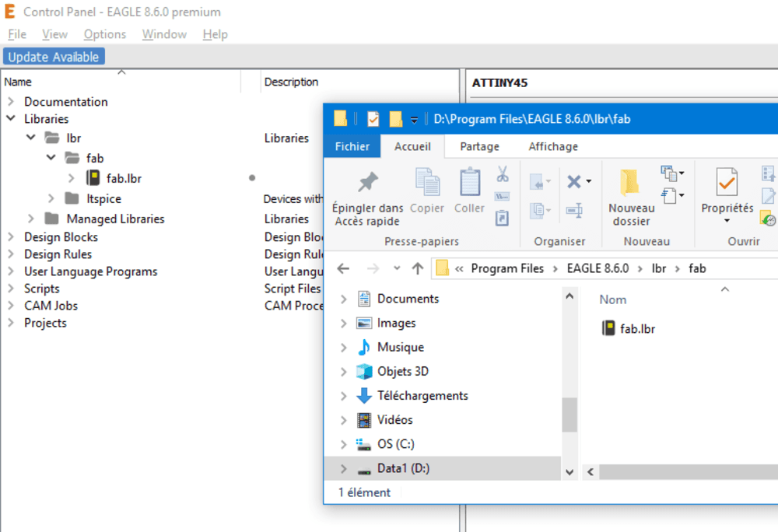Select the fab.lbr file in Explorer
Image resolution: width=778 pixels, height=532 pixels.
click(629, 329)
